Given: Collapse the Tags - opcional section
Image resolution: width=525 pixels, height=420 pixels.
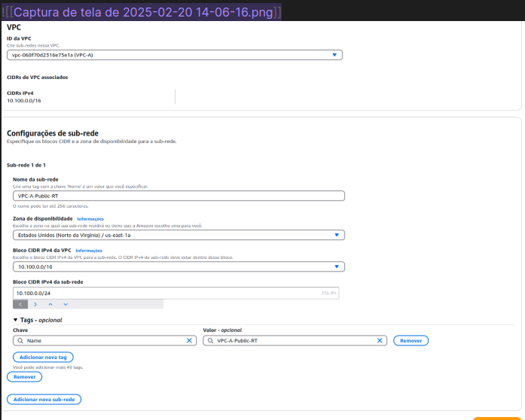Looking at the screenshot, I should point(16,320).
